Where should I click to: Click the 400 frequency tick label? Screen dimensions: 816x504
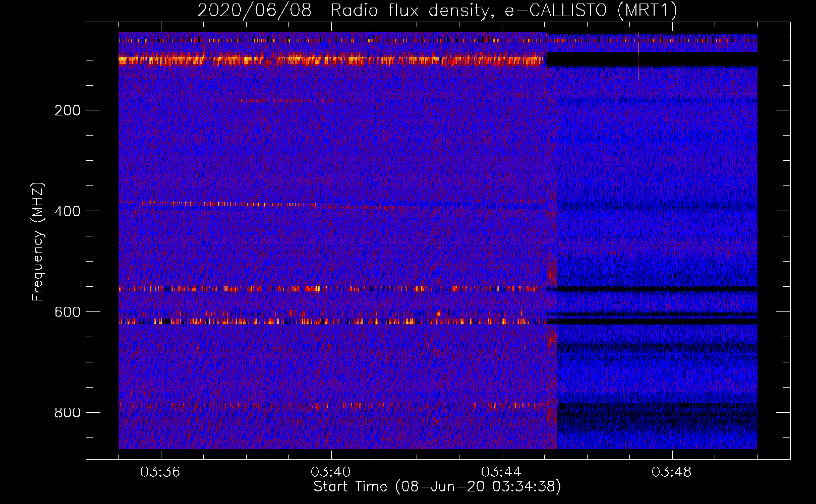click(68, 211)
